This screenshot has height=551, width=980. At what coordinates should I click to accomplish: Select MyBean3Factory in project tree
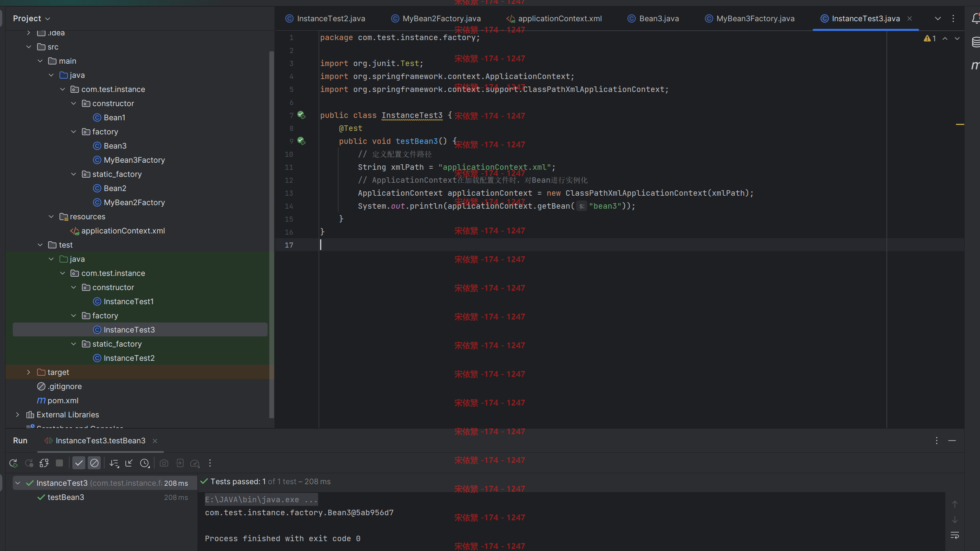tap(134, 160)
